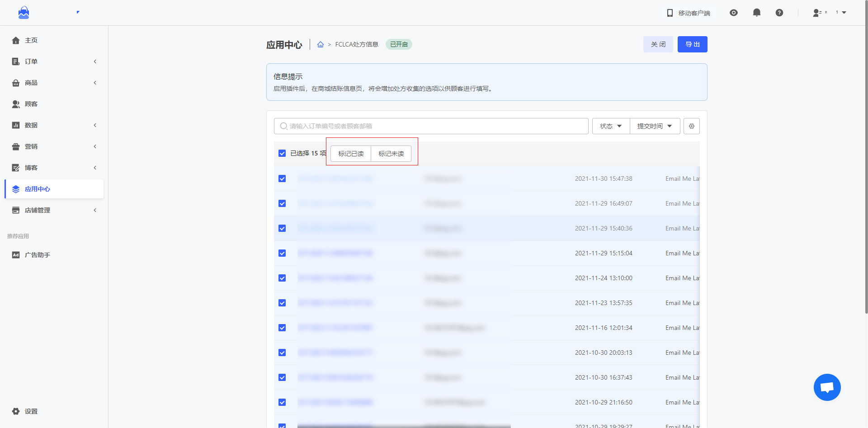Uncheck the row dated 2021-11-30 15:47:38
Screen dimensions: 868x428
coord(282,179)
